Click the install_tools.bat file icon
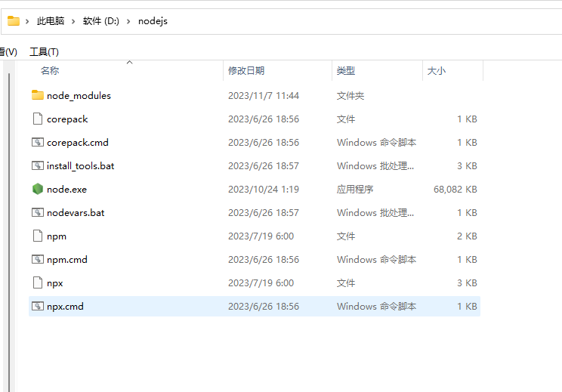This screenshot has height=392, width=562. pyautogui.click(x=38, y=165)
